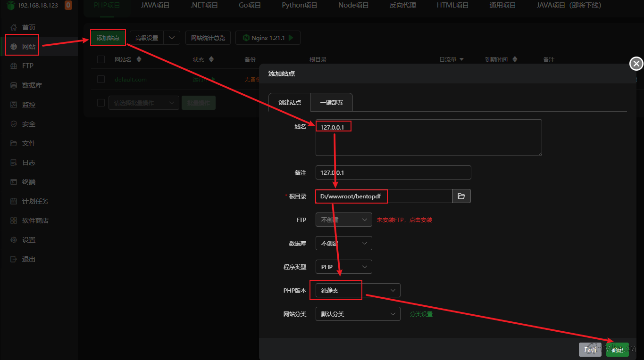Toggle the select-all checkbox in table header
The image size is (644, 360).
tap(101, 59)
